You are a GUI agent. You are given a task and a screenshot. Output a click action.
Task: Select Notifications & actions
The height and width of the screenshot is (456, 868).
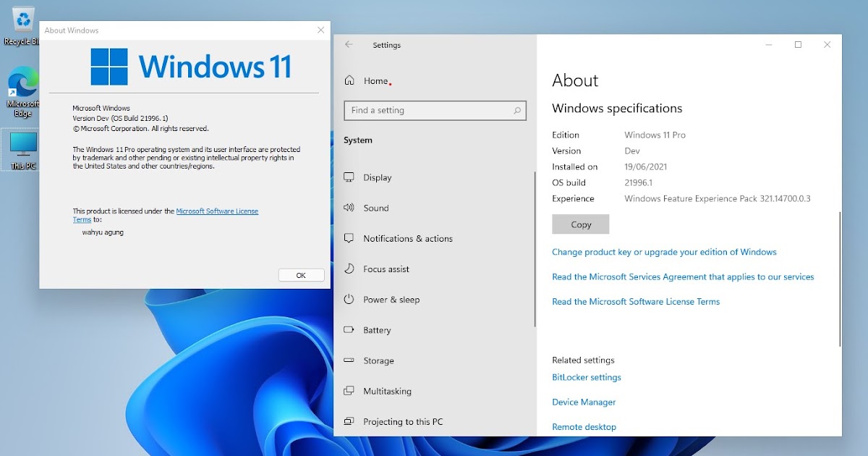click(407, 238)
